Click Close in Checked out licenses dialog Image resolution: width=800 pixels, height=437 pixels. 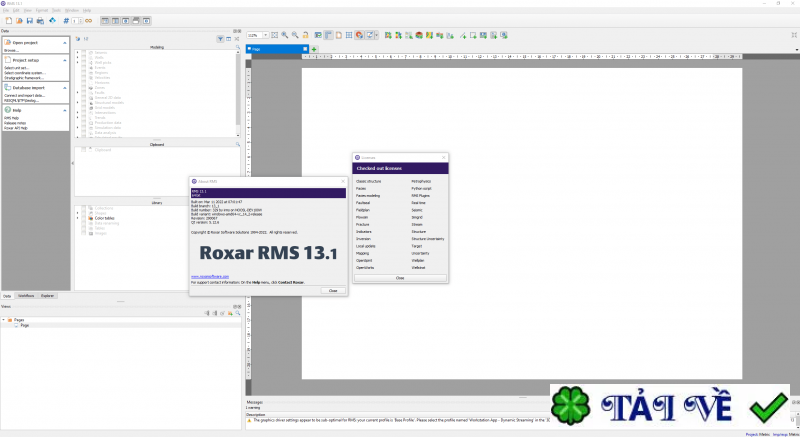[x=400, y=278]
